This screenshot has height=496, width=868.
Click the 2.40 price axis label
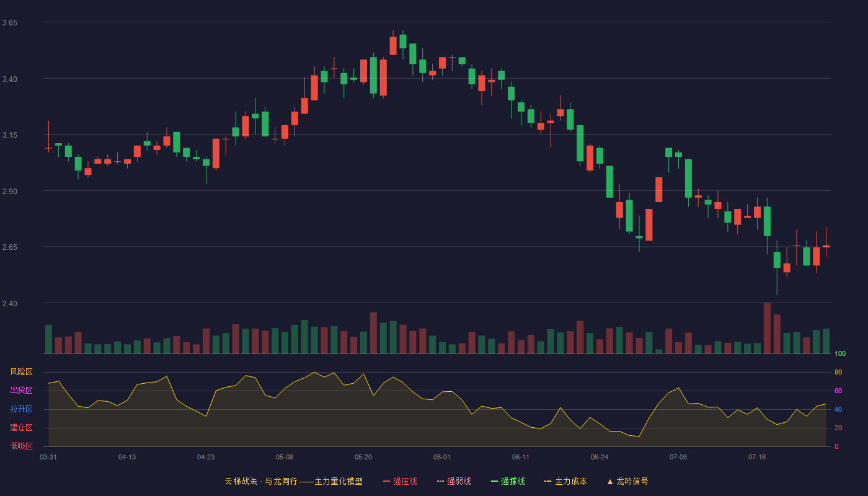point(10,304)
